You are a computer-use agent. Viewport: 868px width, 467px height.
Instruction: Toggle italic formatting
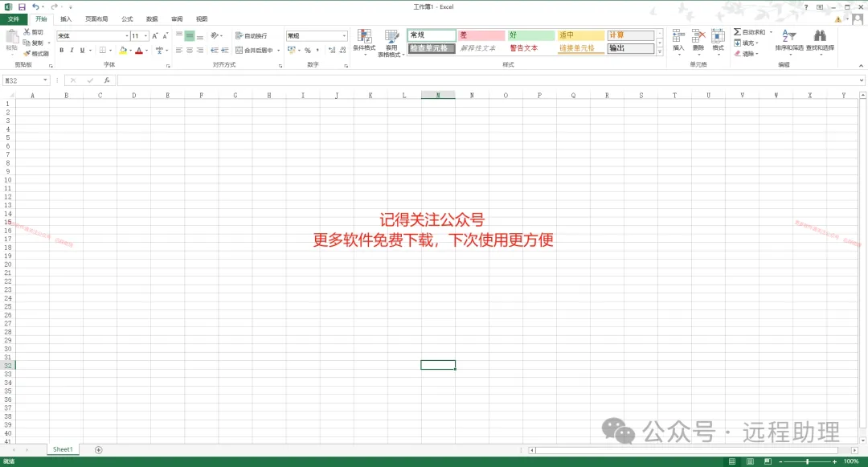72,50
